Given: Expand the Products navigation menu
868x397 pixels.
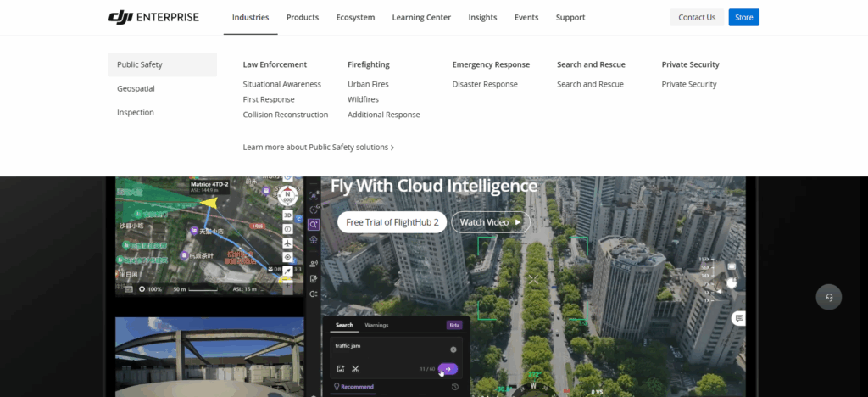Looking at the screenshot, I should [x=303, y=17].
